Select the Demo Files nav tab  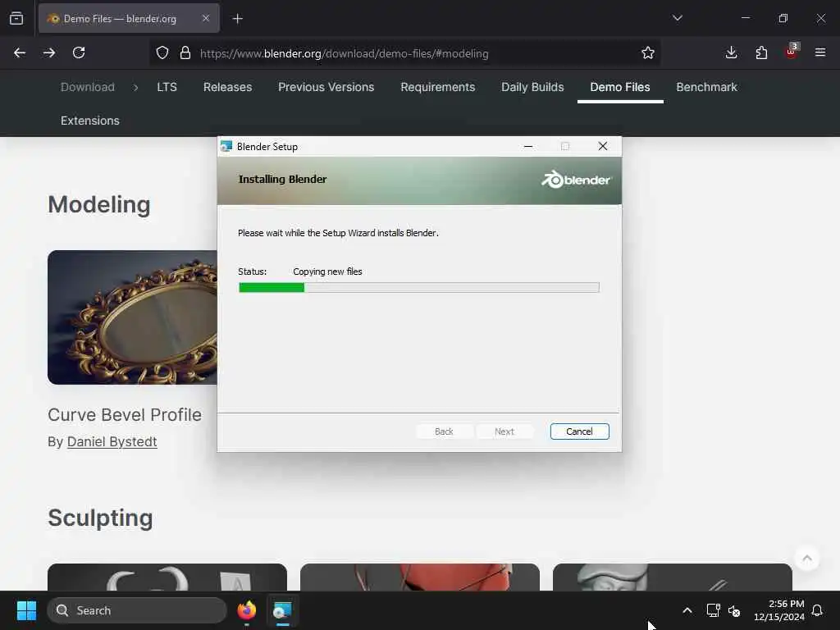coord(620,87)
